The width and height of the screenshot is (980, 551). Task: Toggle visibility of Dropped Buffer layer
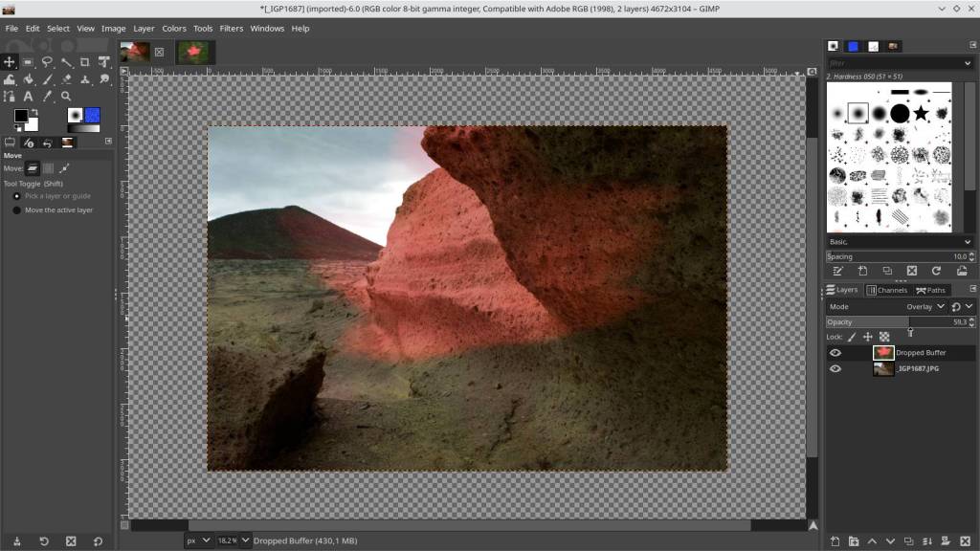point(835,353)
